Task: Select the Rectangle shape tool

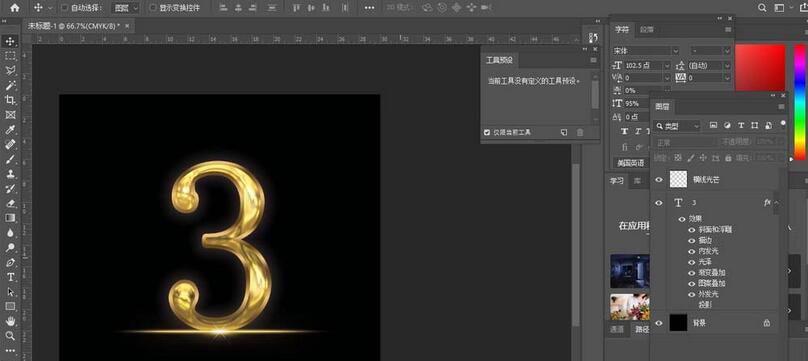Action: pyautogui.click(x=10, y=306)
